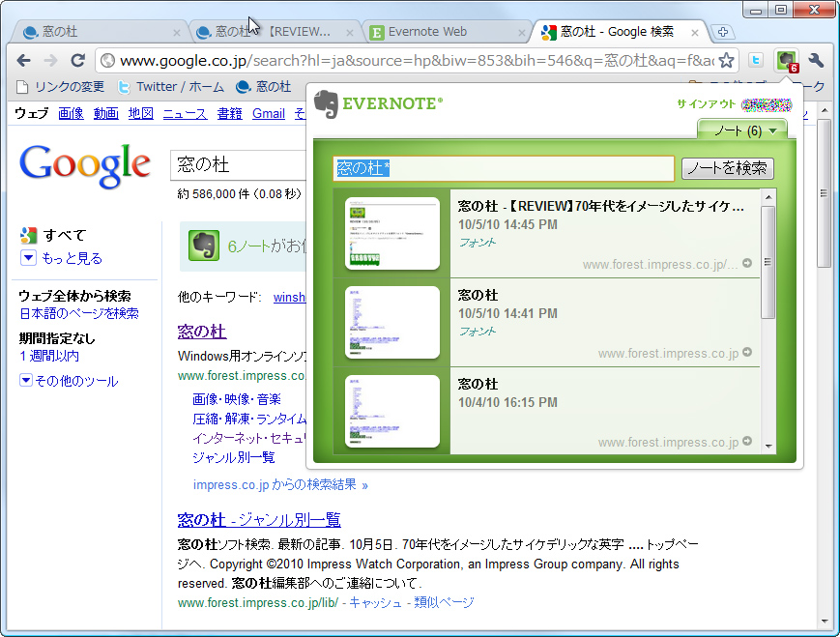This screenshot has width=840, height=637.
Task: Open the Evernote extension icon with badge 6
Action: click(786, 59)
